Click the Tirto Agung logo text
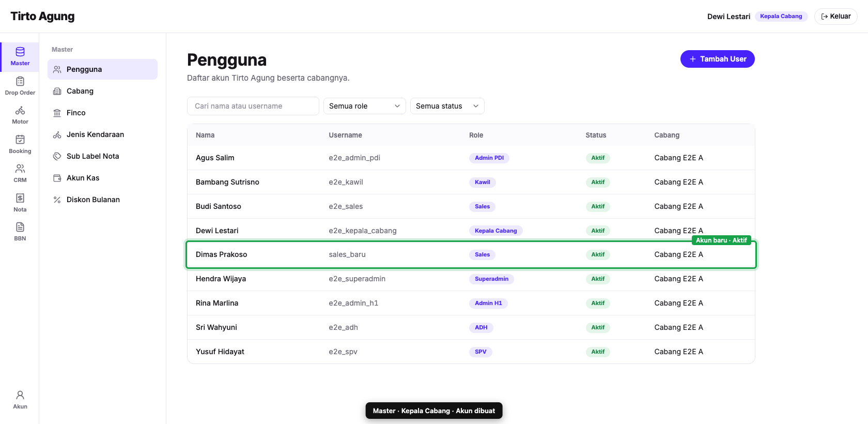The width and height of the screenshot is (868, 424). click(42, 17)
